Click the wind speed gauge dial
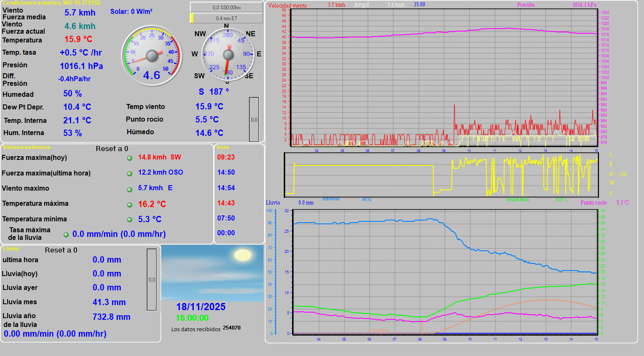This screenshot has width=644, height=356. [152, 56]
